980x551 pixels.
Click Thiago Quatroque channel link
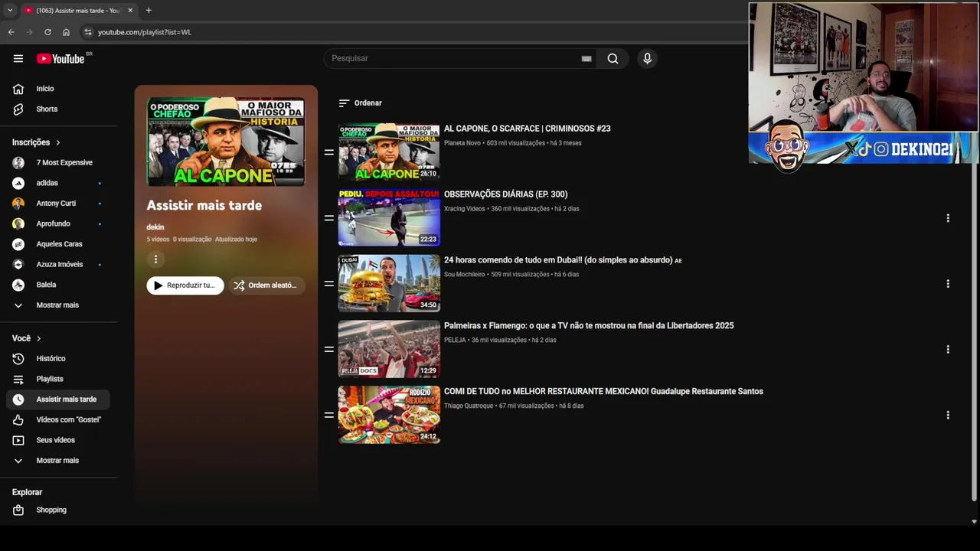tap(469, 406)
